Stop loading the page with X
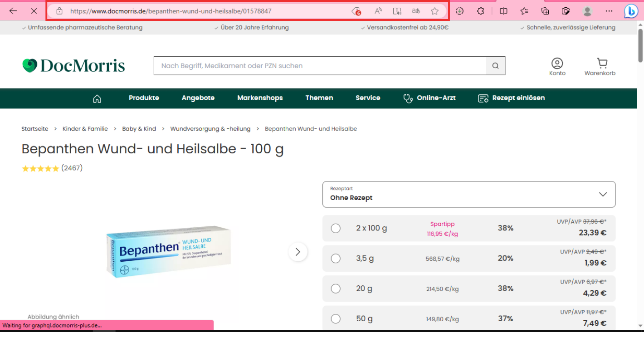 tap(34, 11)
